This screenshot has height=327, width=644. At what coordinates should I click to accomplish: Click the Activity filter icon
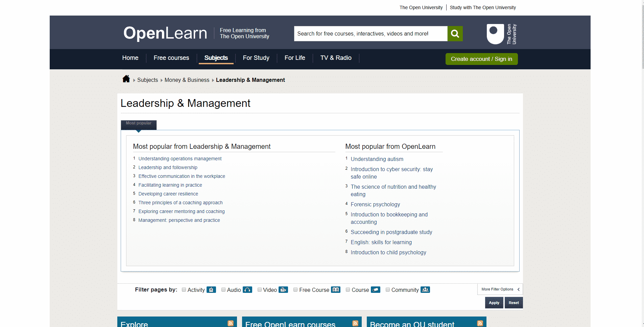pos(211,290)
